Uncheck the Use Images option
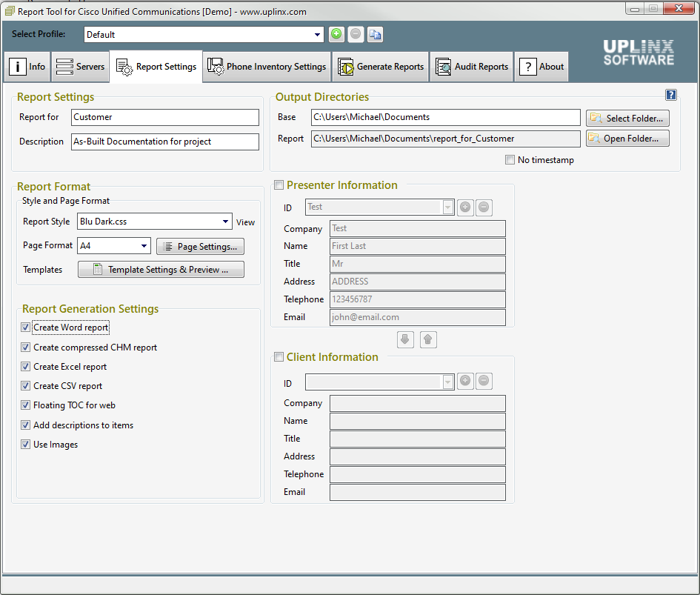The image size is (700, 595). 25,445
